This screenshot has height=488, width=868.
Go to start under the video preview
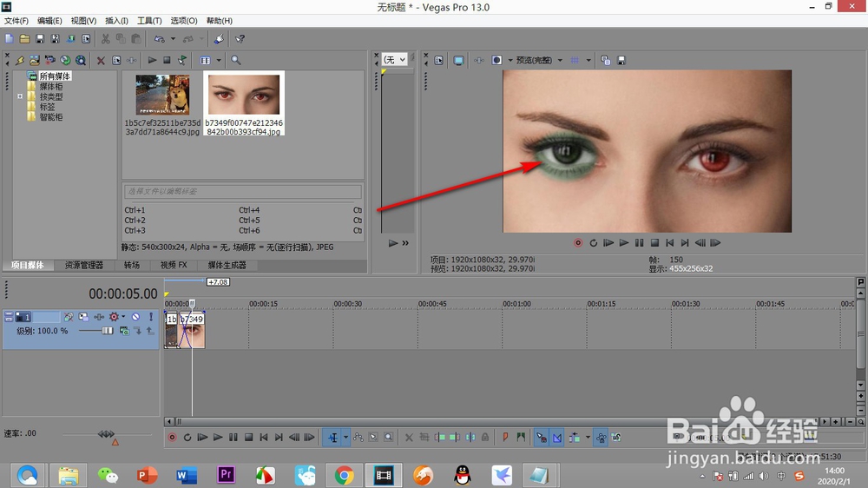pyautogui.click(x=670, y=242)
